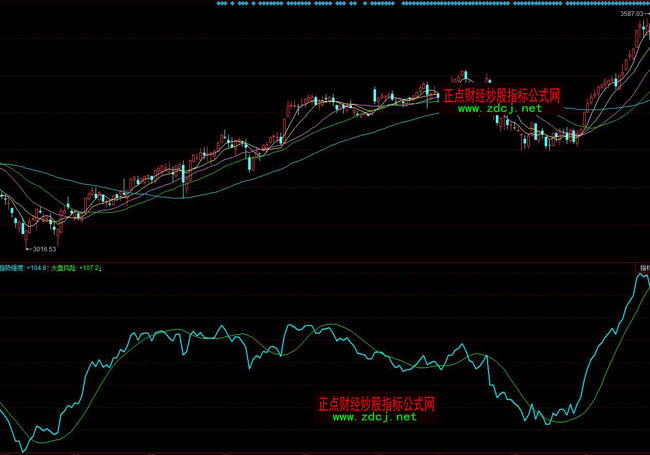
Task: Click red 正点财经炒股指标公式网 text in upper chart
Action: click(x=501, y=96)
